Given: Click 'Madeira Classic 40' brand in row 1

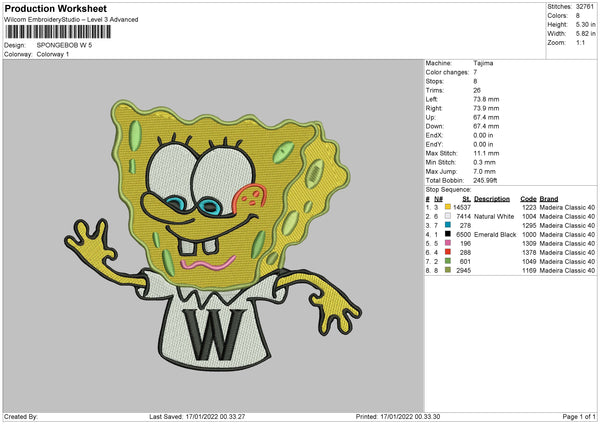Looking at the screenshot, I should [567, 207].
